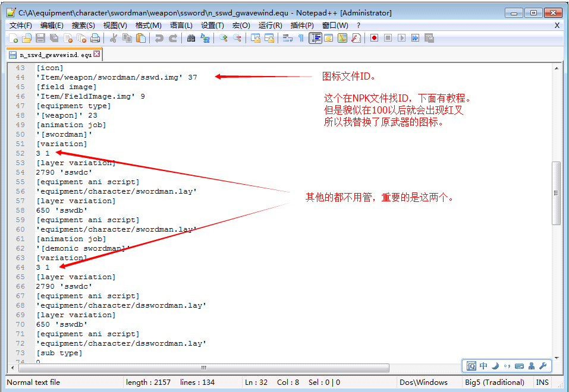Click the Save All toolbar icon

pyautogui.click(x=52, y=37)
